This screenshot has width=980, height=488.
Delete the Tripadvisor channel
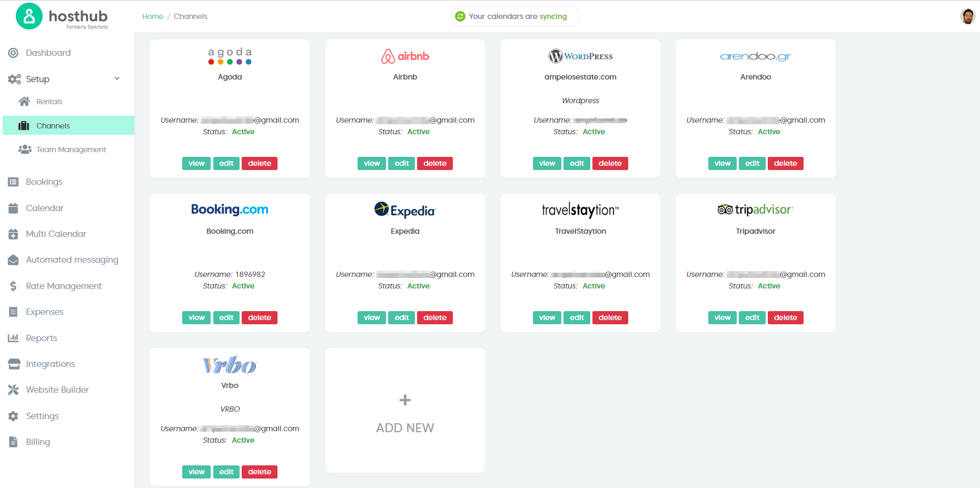click(786, 317)
